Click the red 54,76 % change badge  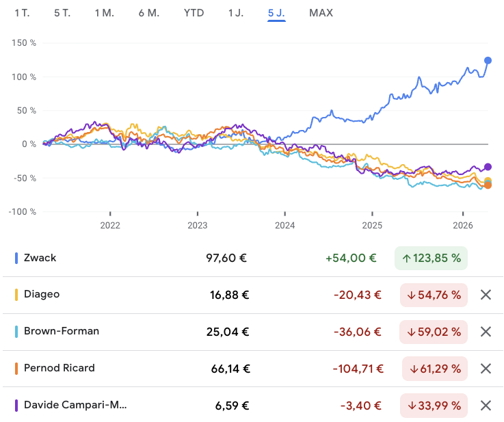pyautogui.click(x=434, y=295)
